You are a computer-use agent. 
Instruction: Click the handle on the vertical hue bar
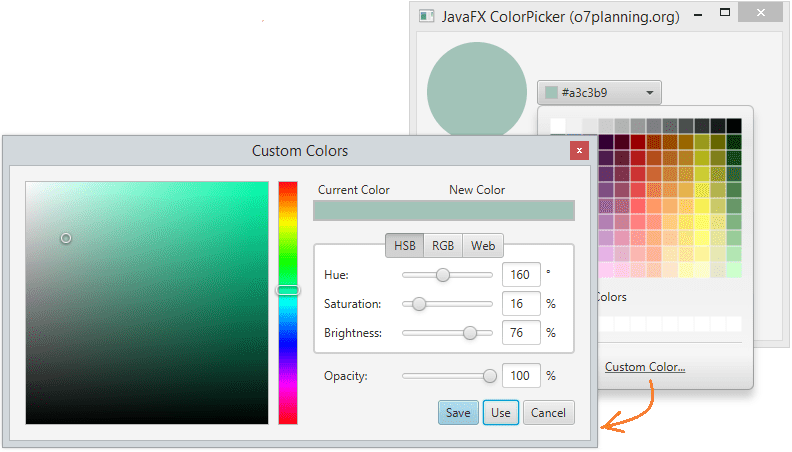coord(288,290)
